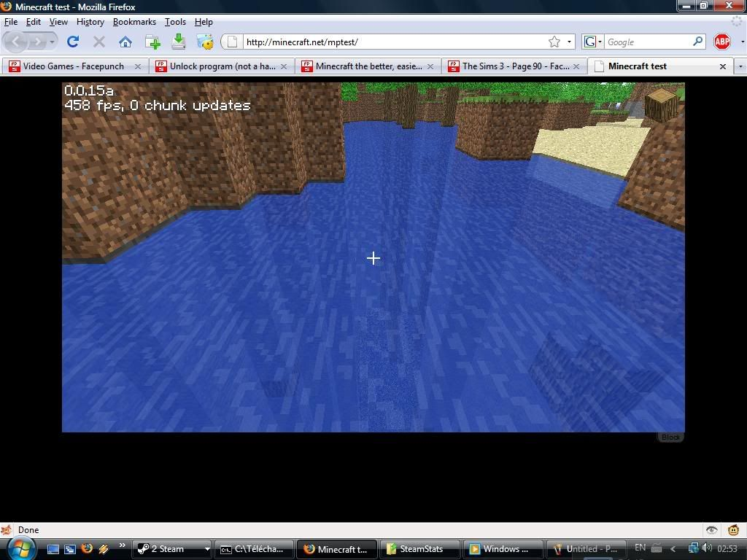Open a new tab with green plus icon
Screen dimensions: 747x560
(x=152, y=42)
